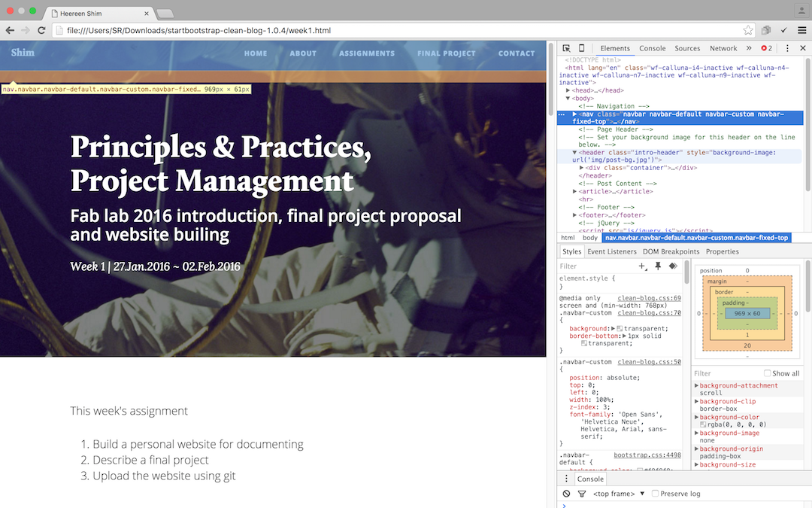
Task: Click the red error count badge
Action: point(766,48)
